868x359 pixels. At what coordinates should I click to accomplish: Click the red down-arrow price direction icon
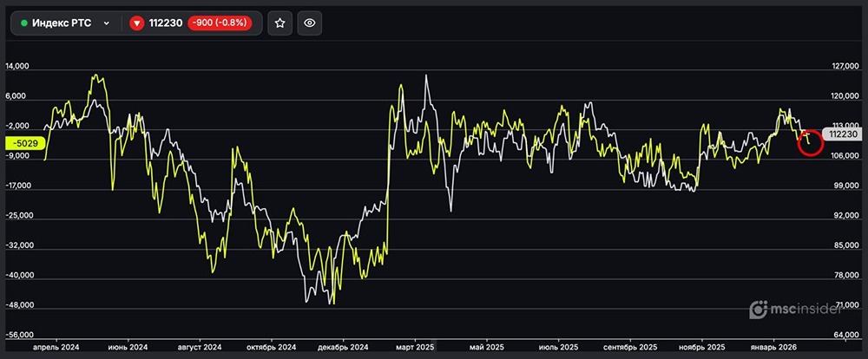tap(137, 23)
